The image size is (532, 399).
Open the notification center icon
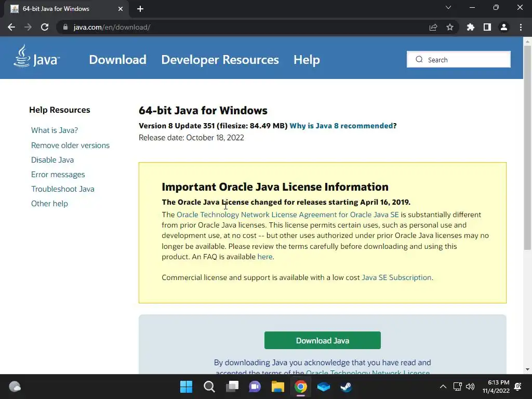(518, 387)
